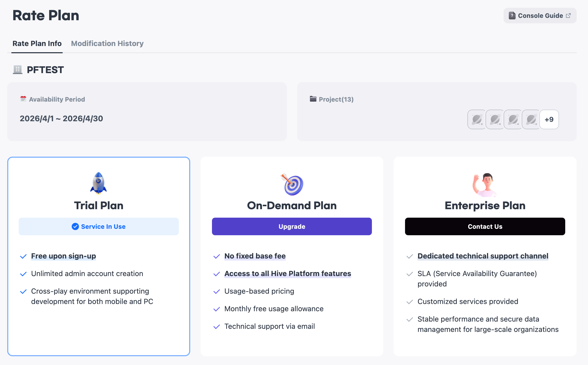Click the first project planet icon

point(477,119)
